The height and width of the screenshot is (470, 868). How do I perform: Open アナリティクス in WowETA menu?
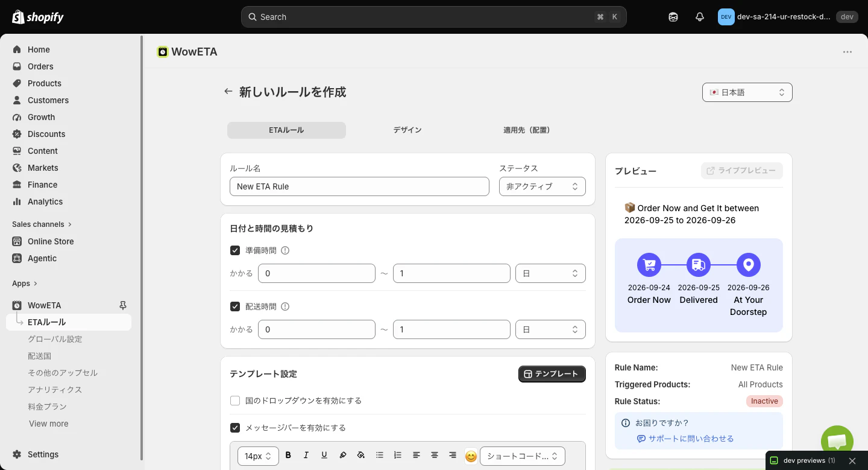tap(55, 390)
